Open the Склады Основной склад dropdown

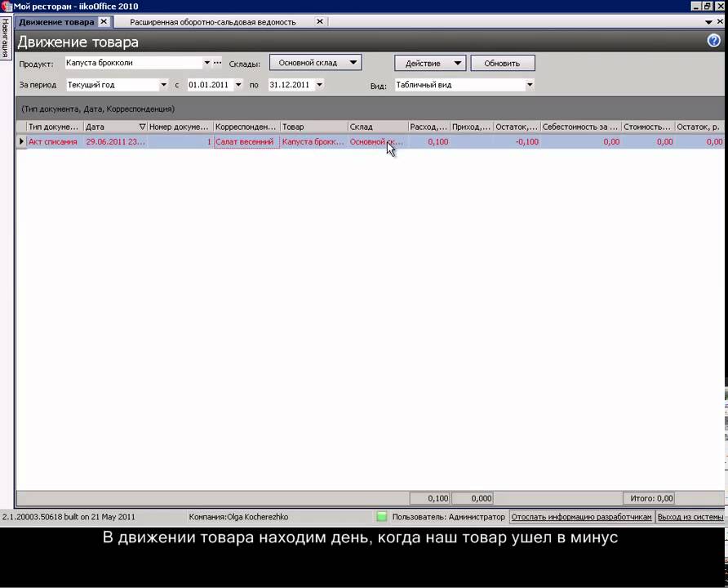[x=315, y=63]
